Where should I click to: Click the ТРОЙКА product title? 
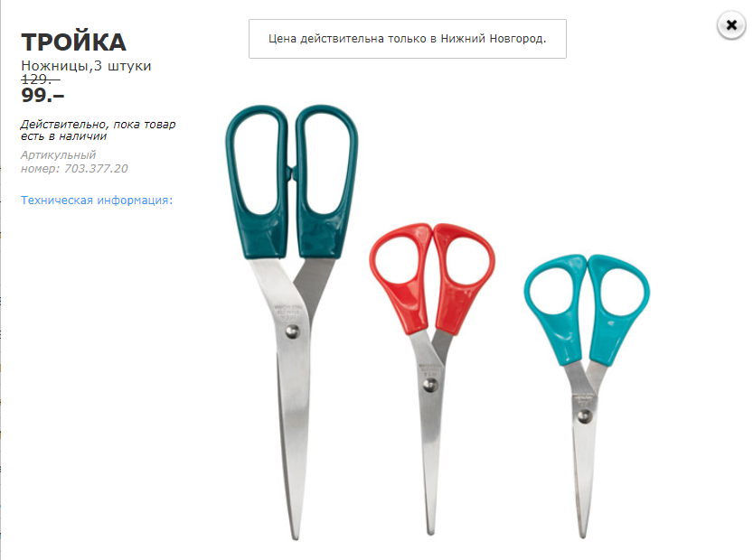[73, 42]
